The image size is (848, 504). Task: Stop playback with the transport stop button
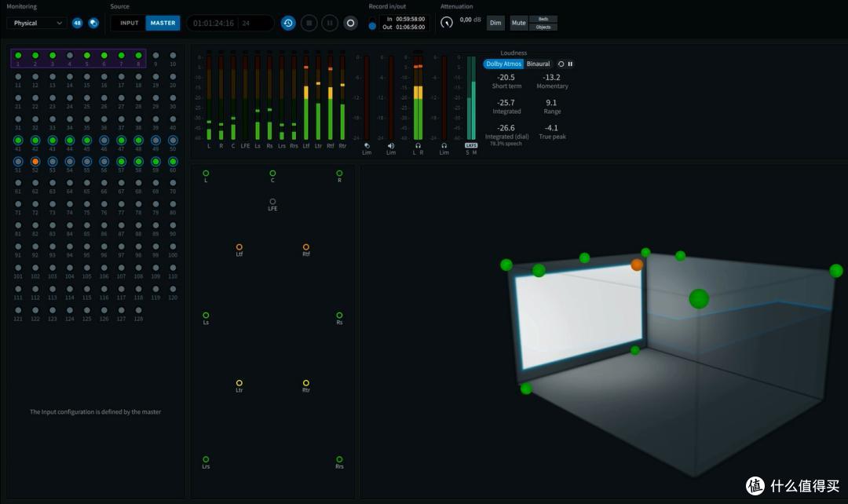coord(309,24)
